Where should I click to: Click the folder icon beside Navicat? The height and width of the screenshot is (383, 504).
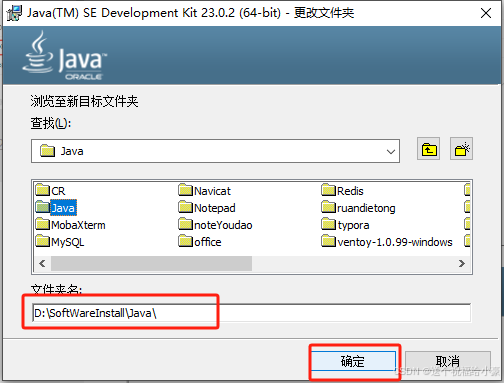coord(185,190)
